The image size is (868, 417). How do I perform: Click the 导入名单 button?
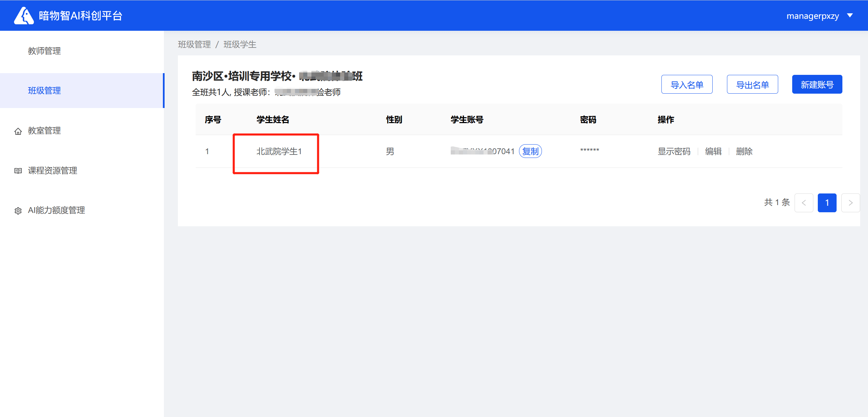(x=687, y=84)
